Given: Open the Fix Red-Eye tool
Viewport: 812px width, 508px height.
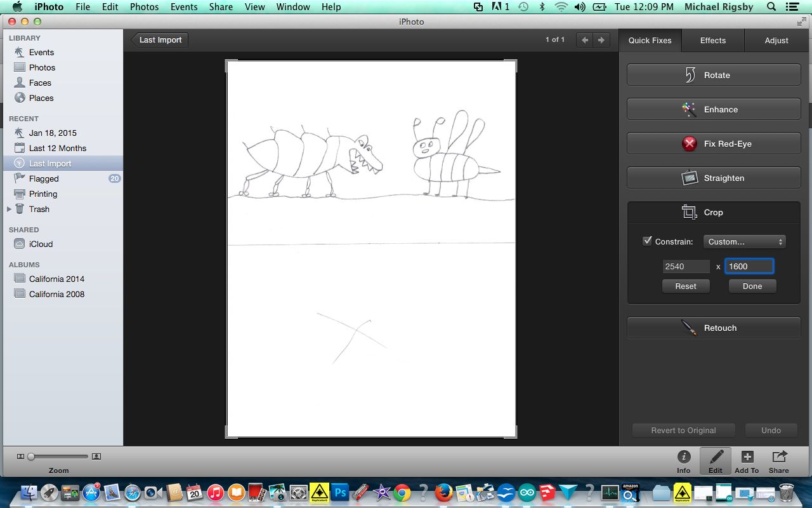Looking at the screenshot, I should pos(714,144).
